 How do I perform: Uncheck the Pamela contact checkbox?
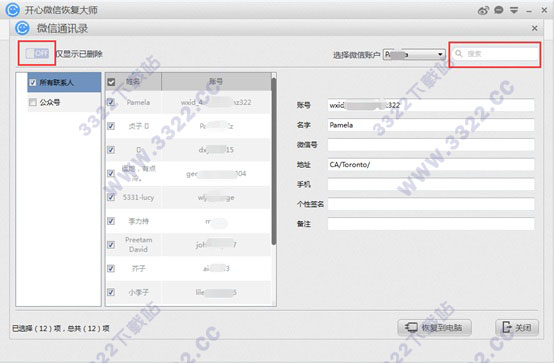pyautogui.click(x=111, y=103)
